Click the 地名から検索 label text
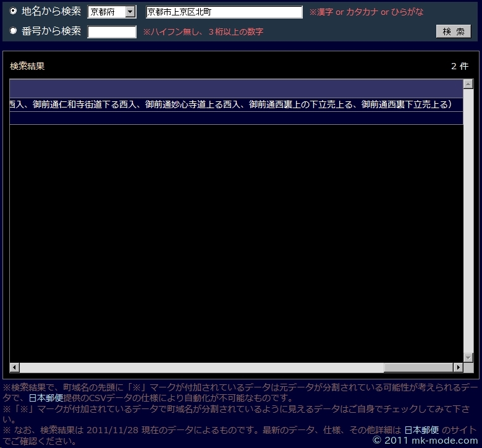482x448 pixels. click(x=51, y=11)
